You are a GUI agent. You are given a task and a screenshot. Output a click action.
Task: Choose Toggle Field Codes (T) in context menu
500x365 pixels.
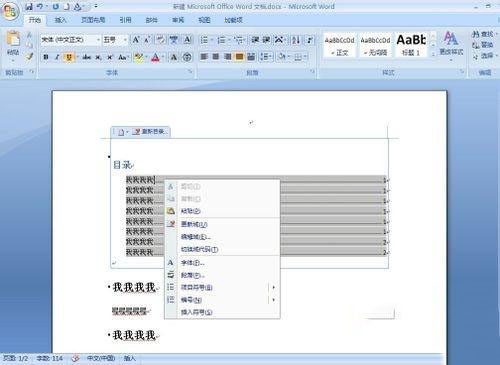(x=222, y=249)
